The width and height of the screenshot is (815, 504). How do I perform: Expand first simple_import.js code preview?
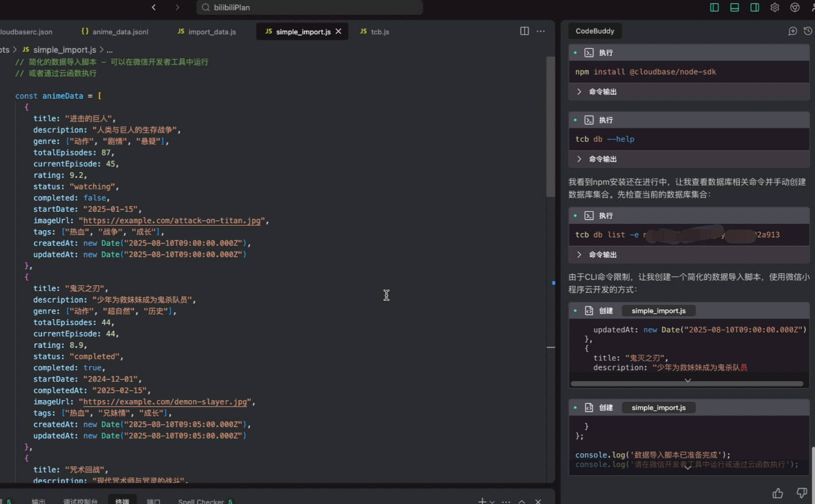coord(688,380)
